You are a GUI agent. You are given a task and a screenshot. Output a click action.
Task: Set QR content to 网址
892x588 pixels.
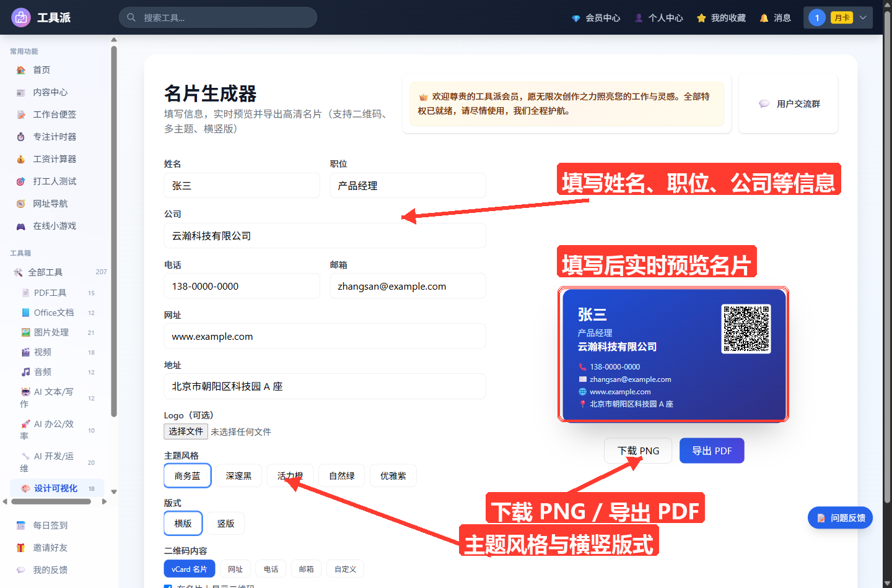(x=235, y=569)
